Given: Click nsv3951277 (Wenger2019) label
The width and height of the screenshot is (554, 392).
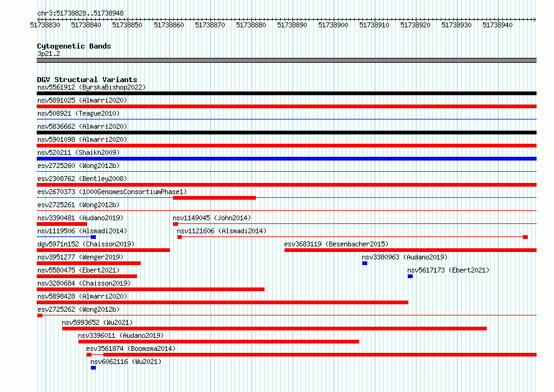Looking at the screenshot, I should coord(80,257).
